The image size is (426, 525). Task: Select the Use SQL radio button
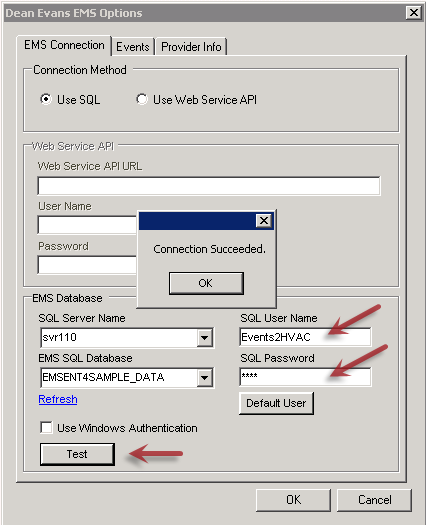pyautogui.click(x=46, y=99)
